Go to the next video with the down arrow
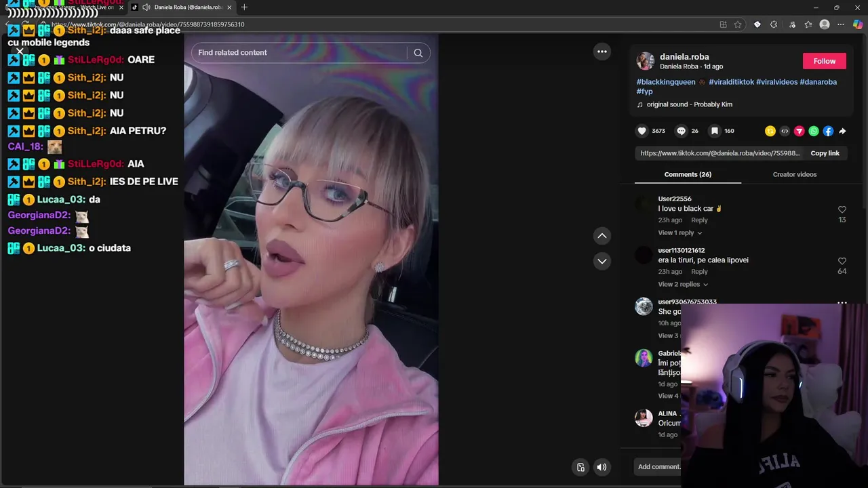 coord(601,261)
